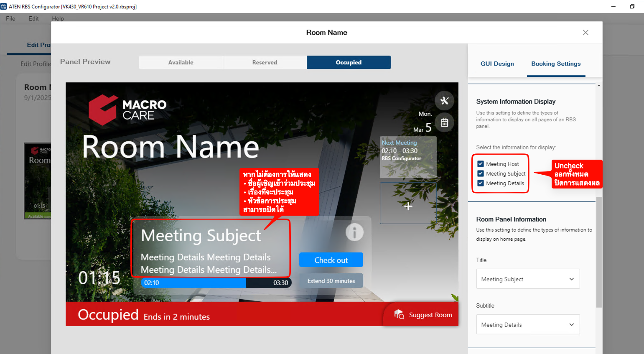
Task: Uncheck the Meeting Details checkbox
Action: coord(481,183)
